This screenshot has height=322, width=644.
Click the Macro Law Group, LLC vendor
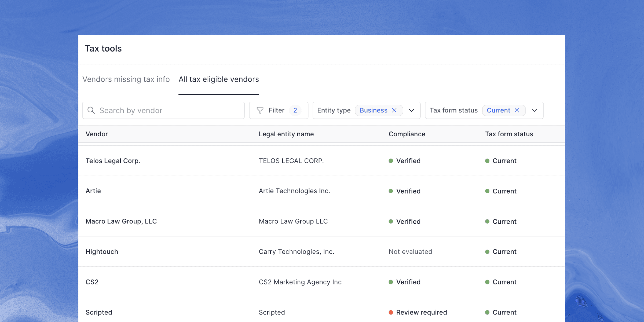tap(121, 221)
